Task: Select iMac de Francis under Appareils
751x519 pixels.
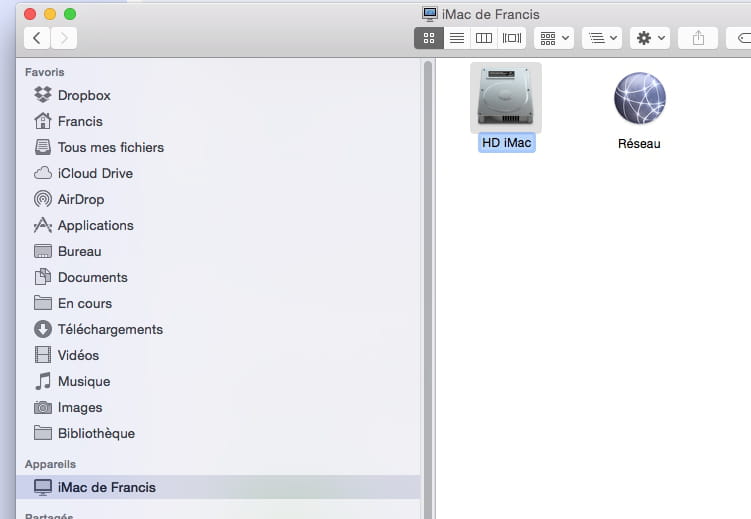Action: (x=218, y=487)
